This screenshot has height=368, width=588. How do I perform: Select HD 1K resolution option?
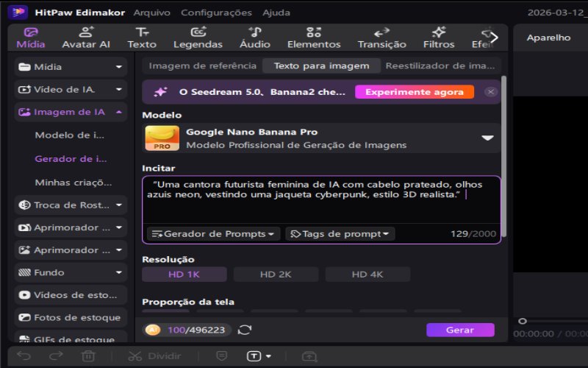184,275
